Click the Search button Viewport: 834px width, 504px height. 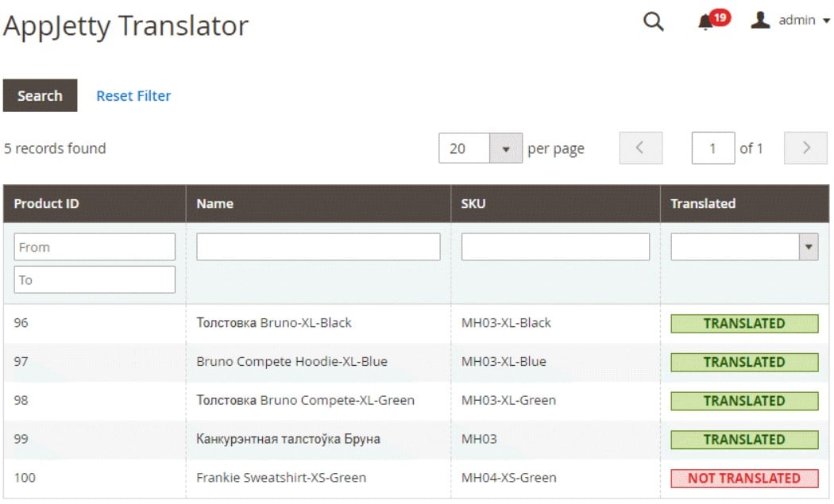(40, 96)
